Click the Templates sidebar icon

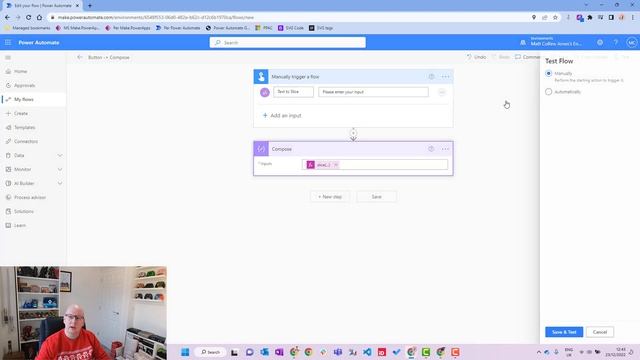coord(8,127)
